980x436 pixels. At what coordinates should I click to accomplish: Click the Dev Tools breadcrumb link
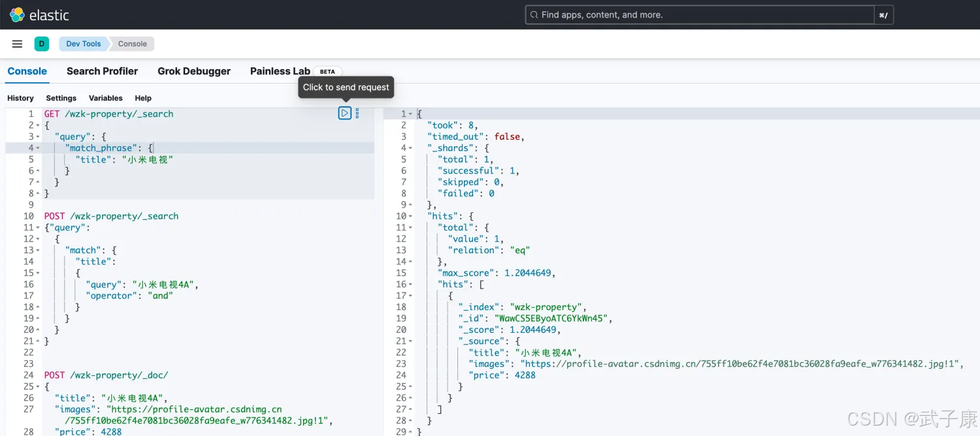[x=83, y=44]
